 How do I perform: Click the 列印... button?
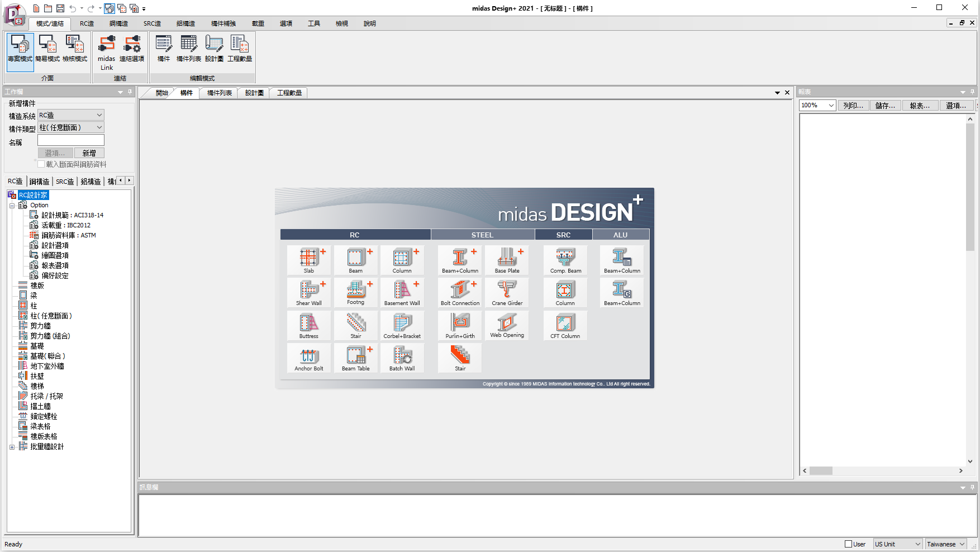coord(853,106)
